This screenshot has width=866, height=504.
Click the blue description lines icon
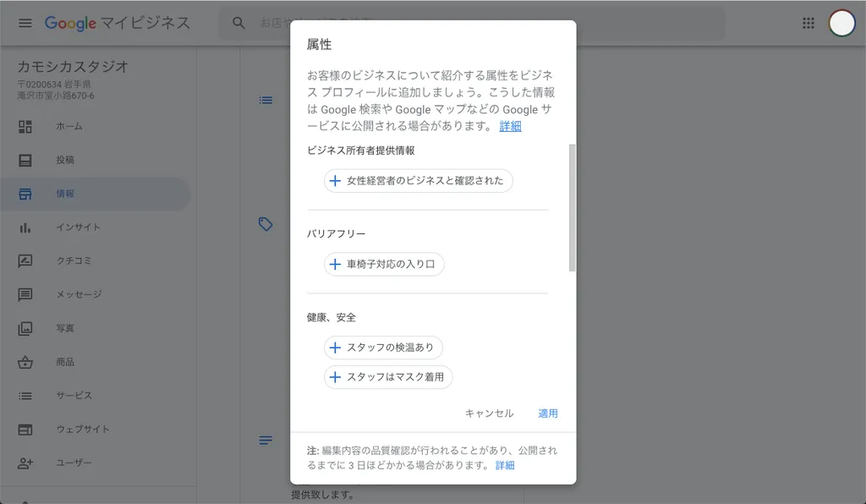pos(266,440)
